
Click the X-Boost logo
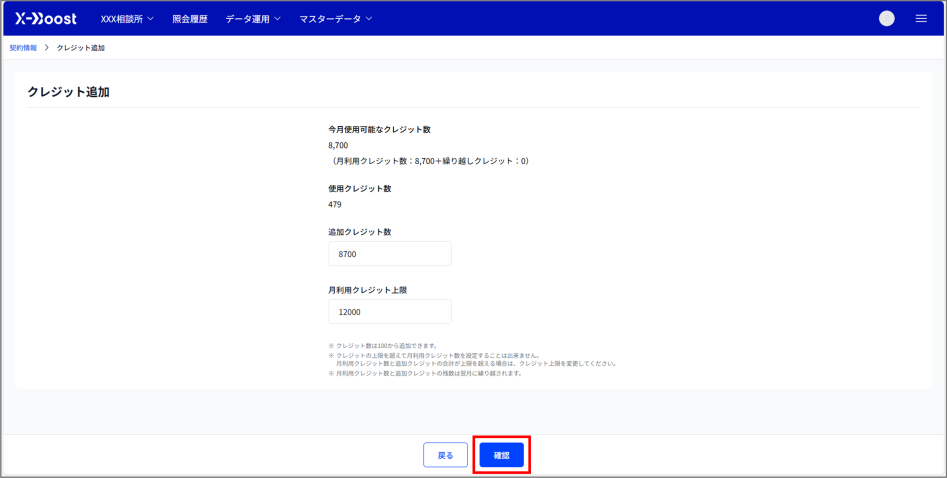click(46, 19)
